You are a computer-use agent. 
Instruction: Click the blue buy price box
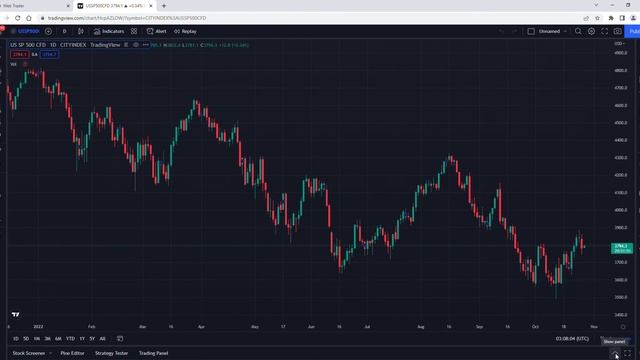pyautogui.click(x=49, y=54)
